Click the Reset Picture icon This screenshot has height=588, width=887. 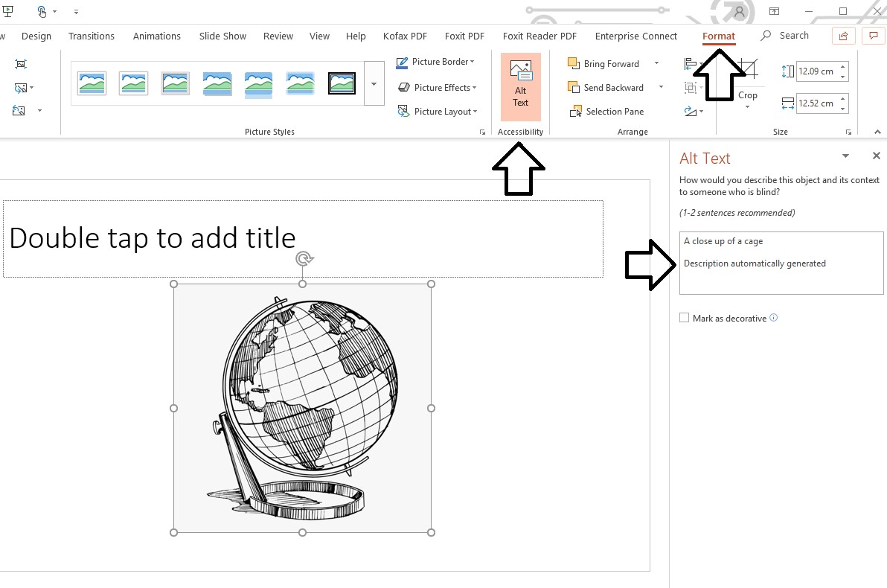pos(19,110)
